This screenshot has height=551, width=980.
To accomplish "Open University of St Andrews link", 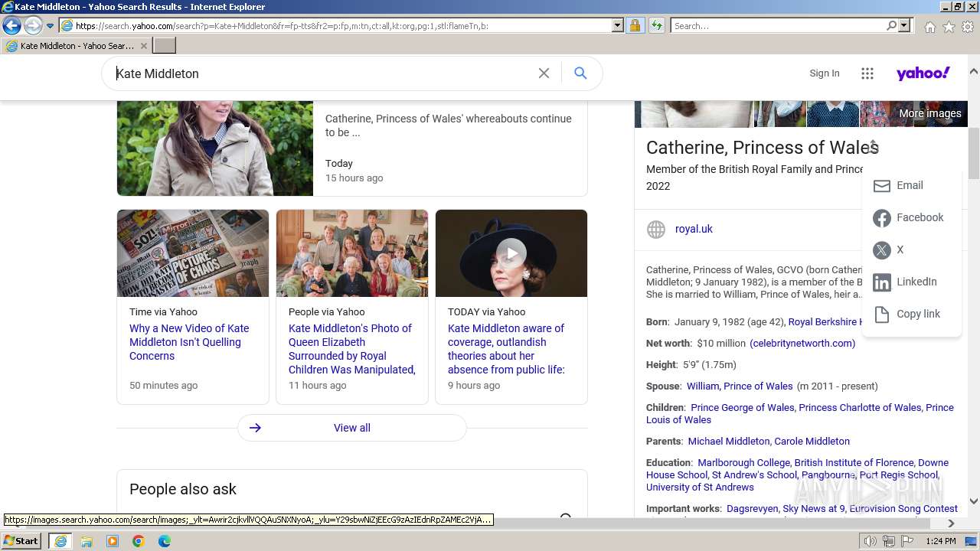I will (x=700, y=487).
